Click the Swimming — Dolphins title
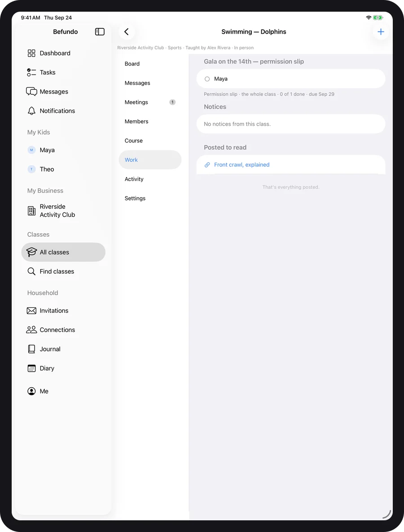 pyautogui.click(x=254, y=31)
